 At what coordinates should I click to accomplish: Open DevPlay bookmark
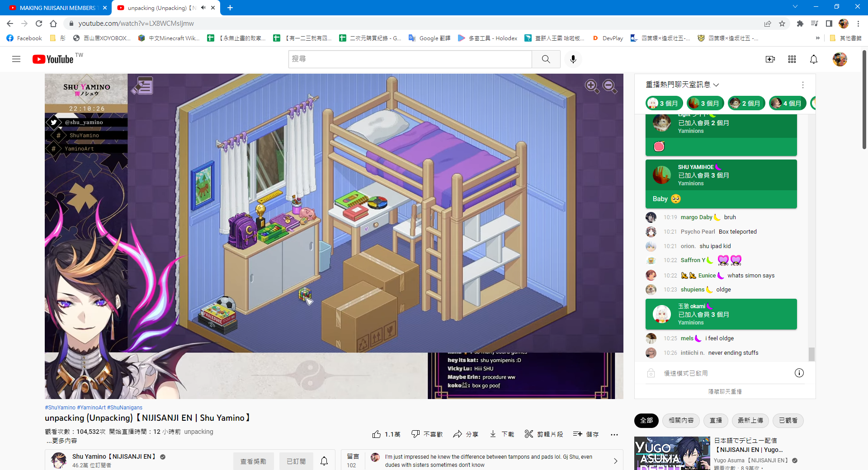(608, 38)
